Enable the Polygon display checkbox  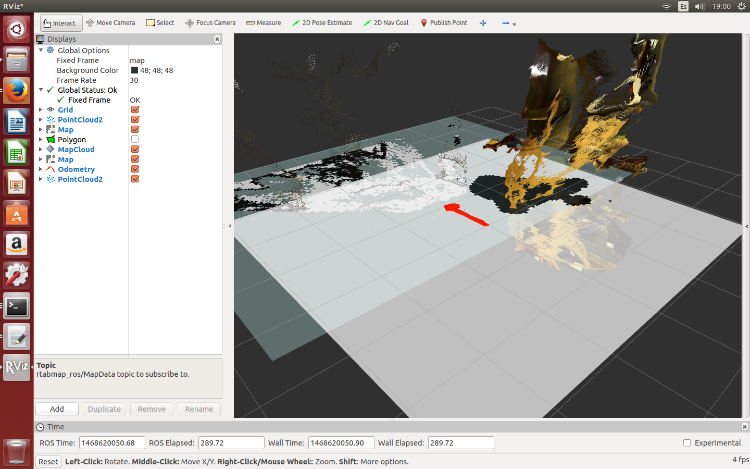point(135,139)
